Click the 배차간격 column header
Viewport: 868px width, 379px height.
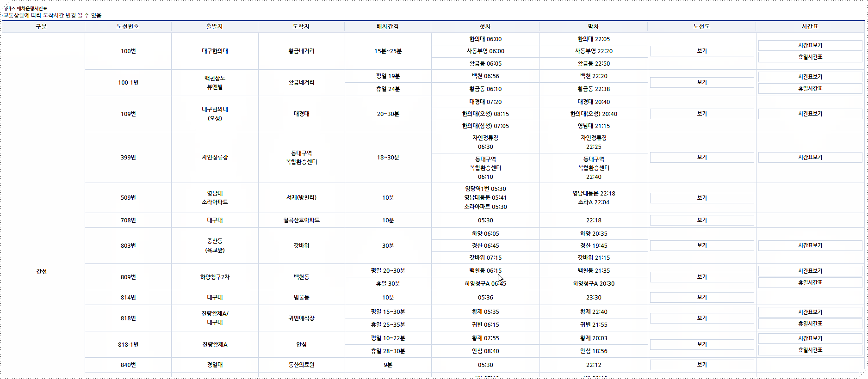(x=388, y=27)
